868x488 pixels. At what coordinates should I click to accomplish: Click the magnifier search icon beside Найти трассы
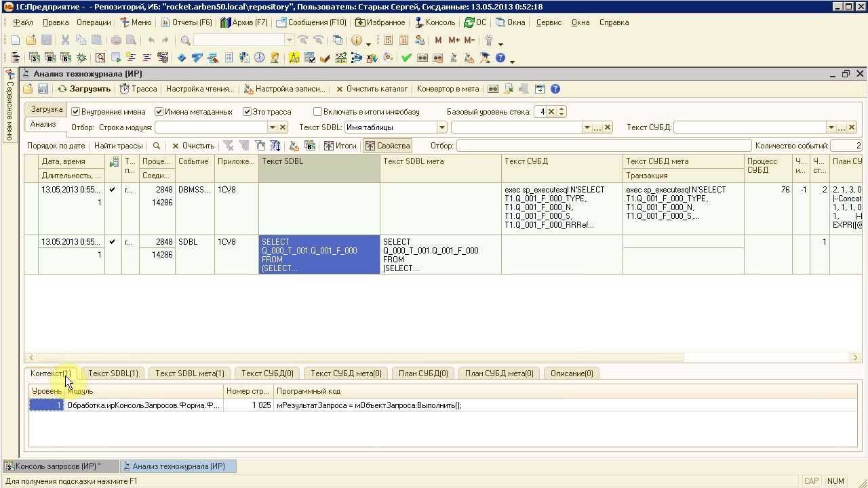point(157,146)
